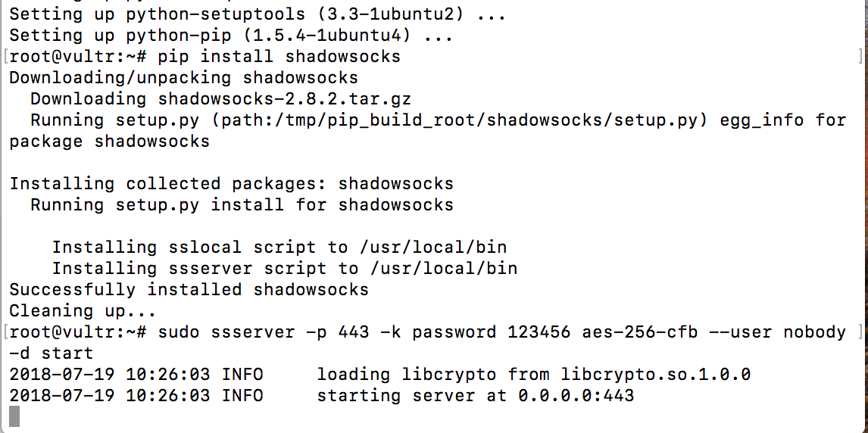Click 'Setting up python-setuptools' output line
Screen dimensions: 868x433
tap(258, 15)
